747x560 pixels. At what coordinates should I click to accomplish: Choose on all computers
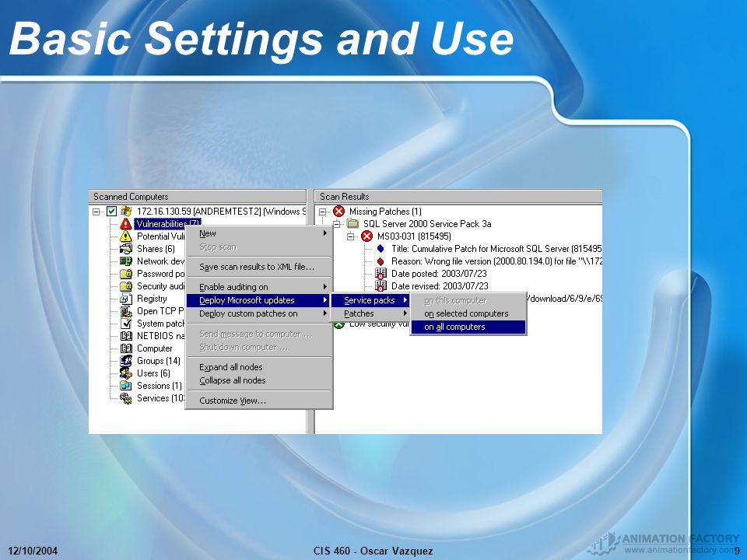tap(468, 327)
